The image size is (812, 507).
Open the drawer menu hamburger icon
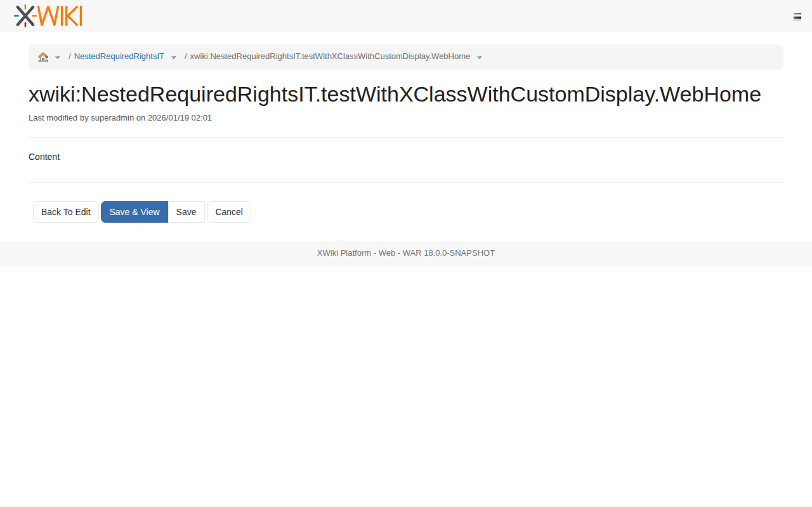[x=797, y=17]
